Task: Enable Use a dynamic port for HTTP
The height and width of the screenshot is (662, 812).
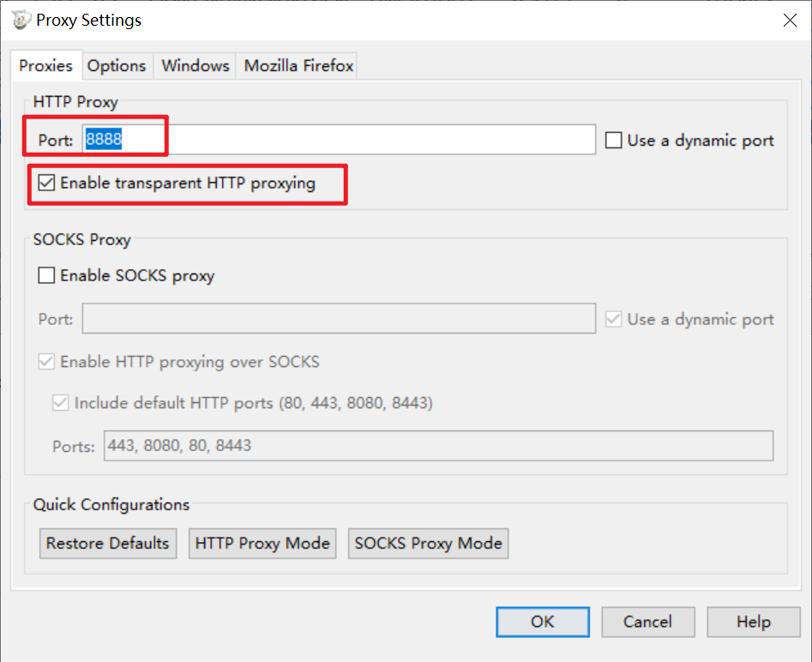Action: 614,140
